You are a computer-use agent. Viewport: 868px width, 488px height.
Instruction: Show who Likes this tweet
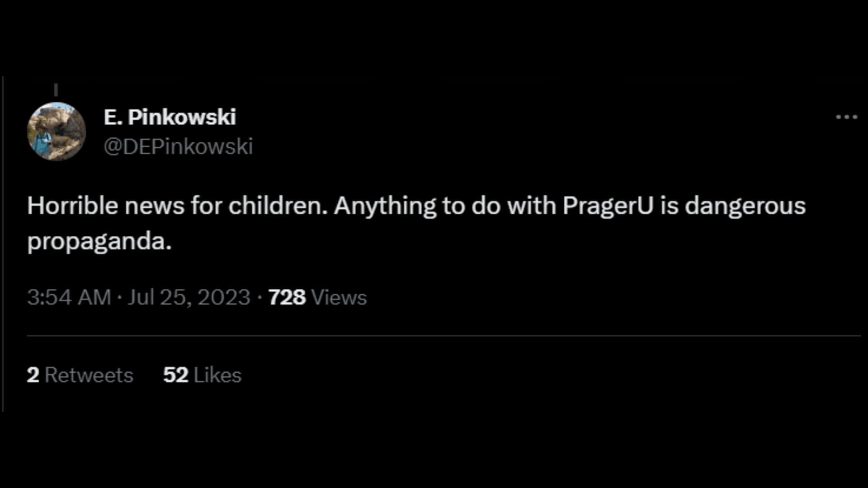click(217, 375)
